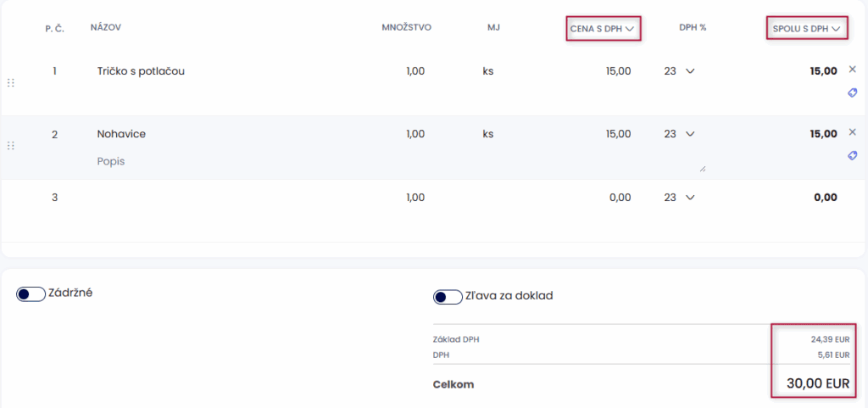Open DPH % dropdown for Nohavice row
Viewport: 868px width, 408px height.
[680, 134]
